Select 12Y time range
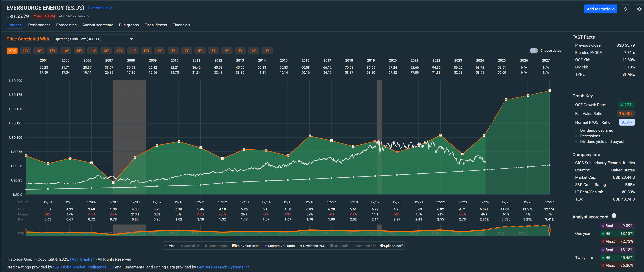The height and width of the screenshot is (272, 644). click(120, 51)
